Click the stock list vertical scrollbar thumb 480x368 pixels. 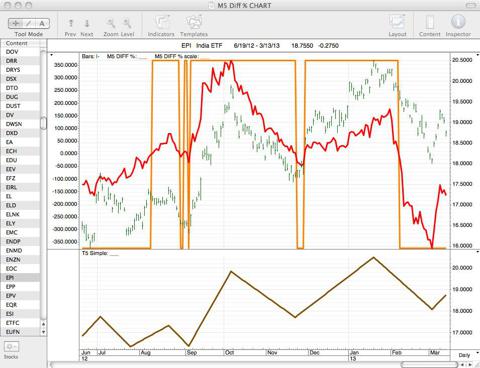tap(43, 123)
